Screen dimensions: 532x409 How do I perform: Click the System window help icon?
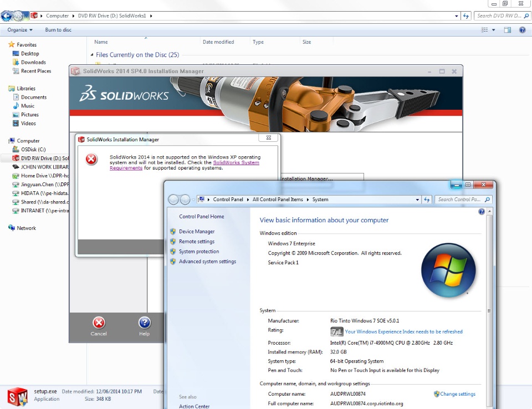(x=482, y=212)
